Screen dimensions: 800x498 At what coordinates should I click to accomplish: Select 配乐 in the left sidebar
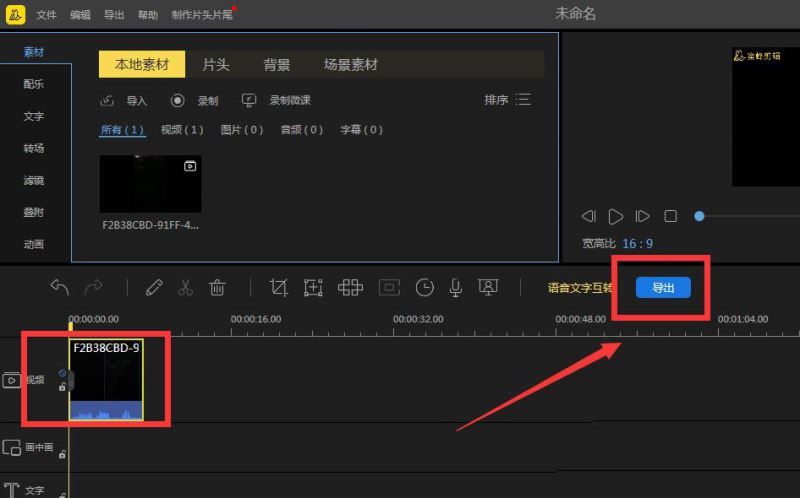pyautogui.click(x=34, y=84)
